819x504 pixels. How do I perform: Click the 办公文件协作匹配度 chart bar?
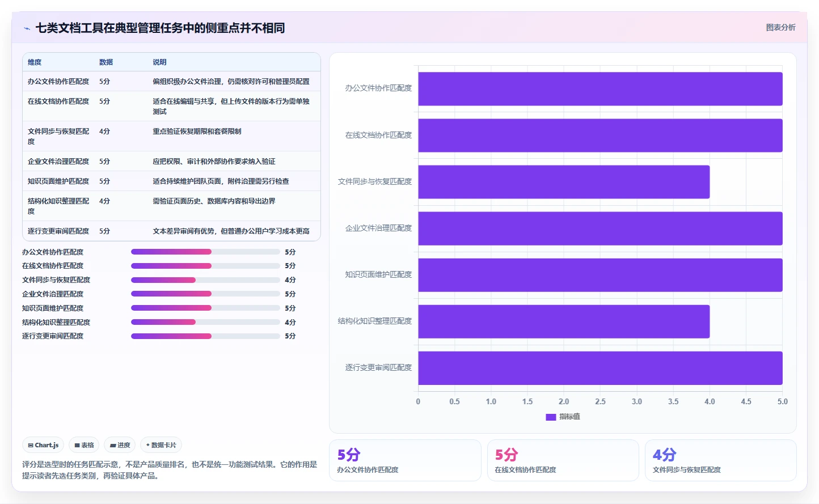600,88
